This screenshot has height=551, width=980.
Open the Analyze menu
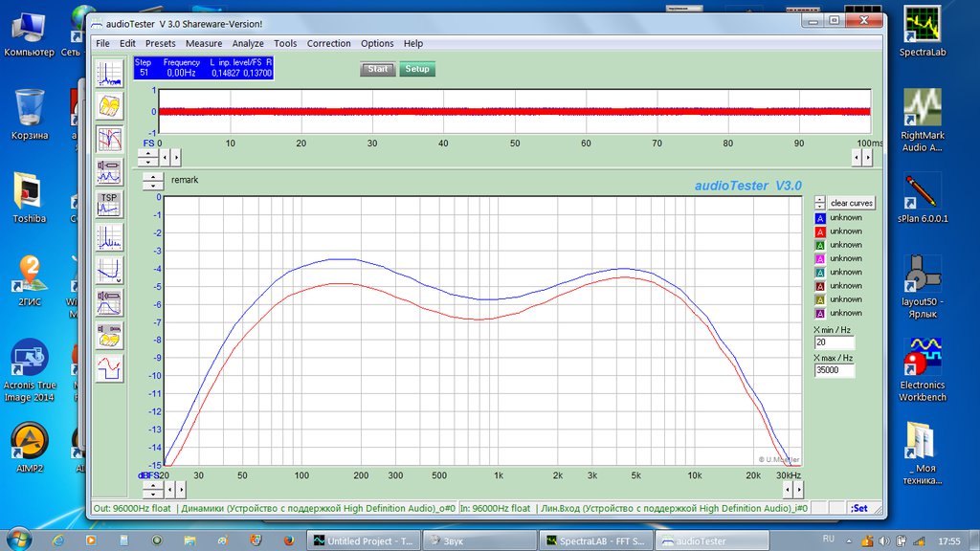pos(248,43)
